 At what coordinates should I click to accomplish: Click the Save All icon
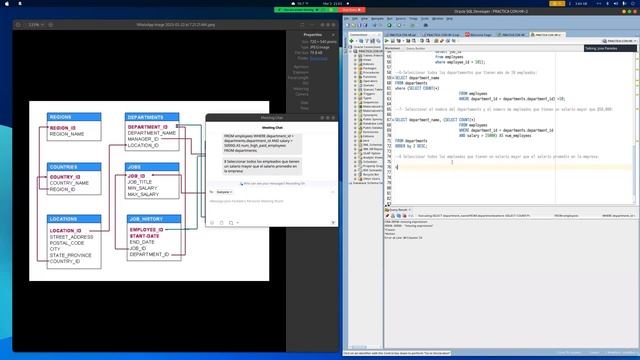click(x=365, y=25)
